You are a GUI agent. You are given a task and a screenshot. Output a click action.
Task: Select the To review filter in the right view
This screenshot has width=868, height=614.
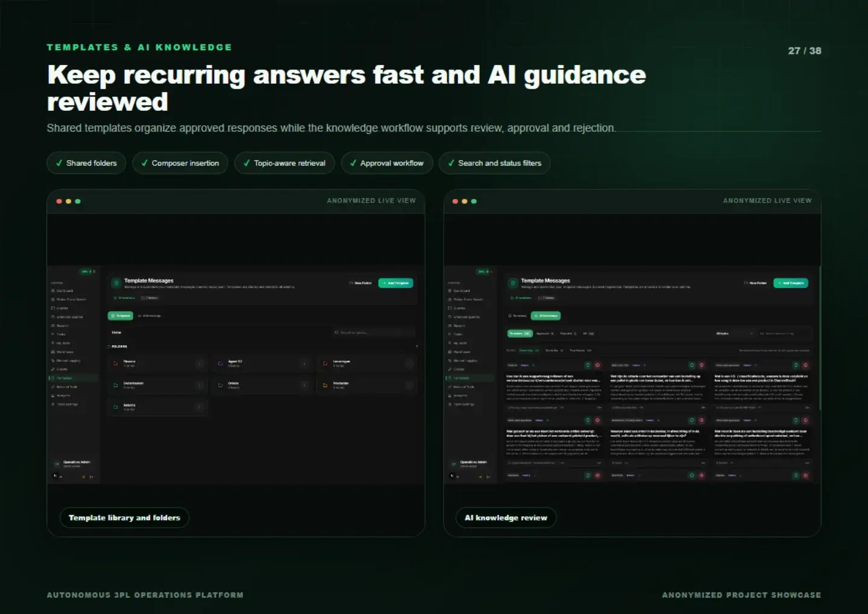coord(520,334)
